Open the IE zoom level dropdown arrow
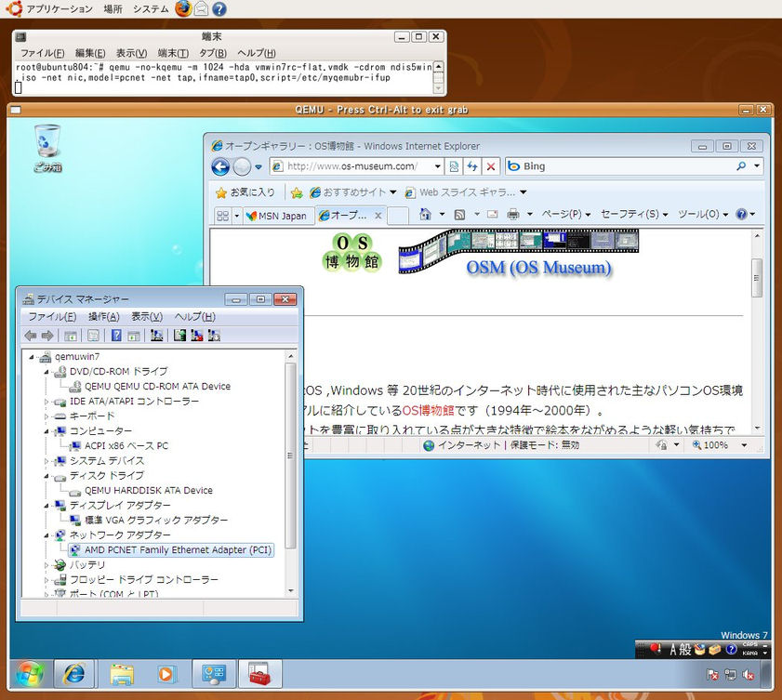 pos(744,445)
